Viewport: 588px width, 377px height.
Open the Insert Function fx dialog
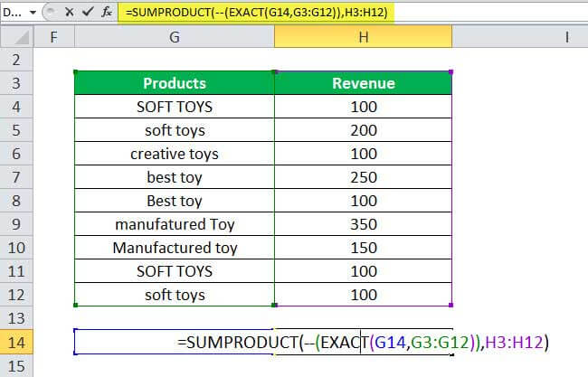107,13
